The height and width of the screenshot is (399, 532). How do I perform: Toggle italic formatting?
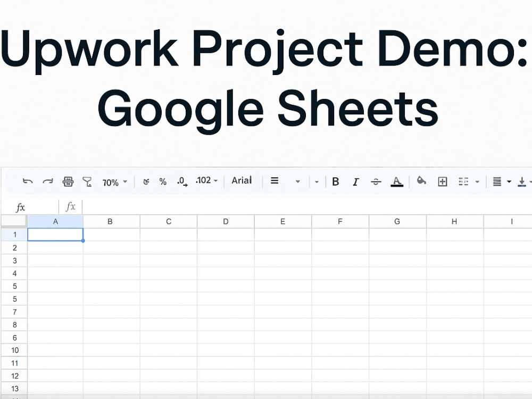coord(355,182)
